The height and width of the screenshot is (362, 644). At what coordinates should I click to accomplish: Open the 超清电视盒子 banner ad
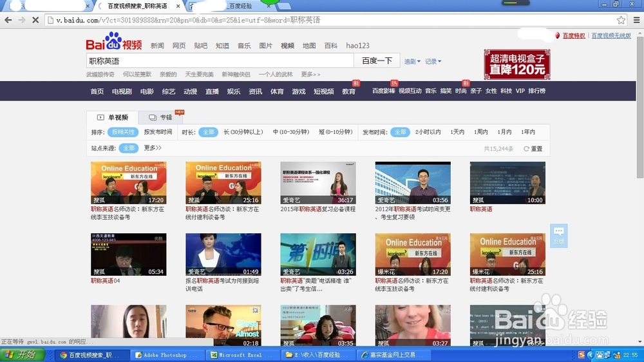coord(516,64)
